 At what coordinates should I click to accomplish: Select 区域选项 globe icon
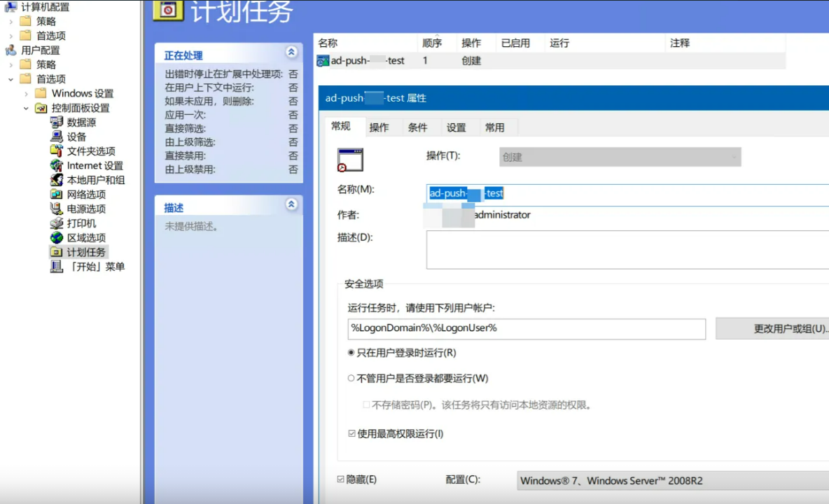[x=56, y=238]
